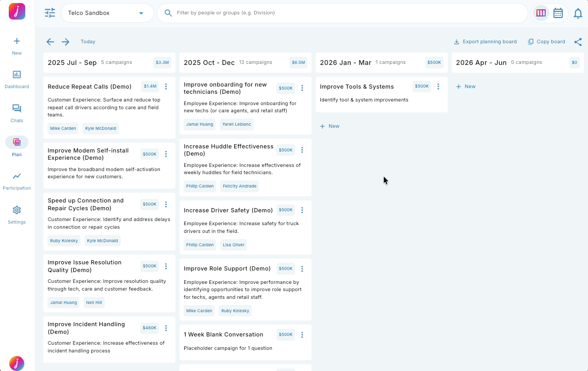Click the New plus icon in sidebar
The image size is (588, 371).
(17, 45)
